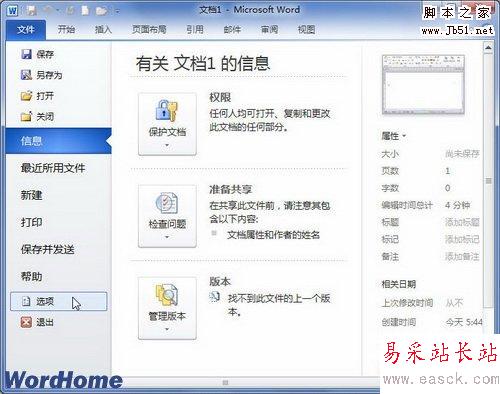Screen dimensions: 500x394
Task: Click the 4 分钟 editing time value
Action: [457, 205]
